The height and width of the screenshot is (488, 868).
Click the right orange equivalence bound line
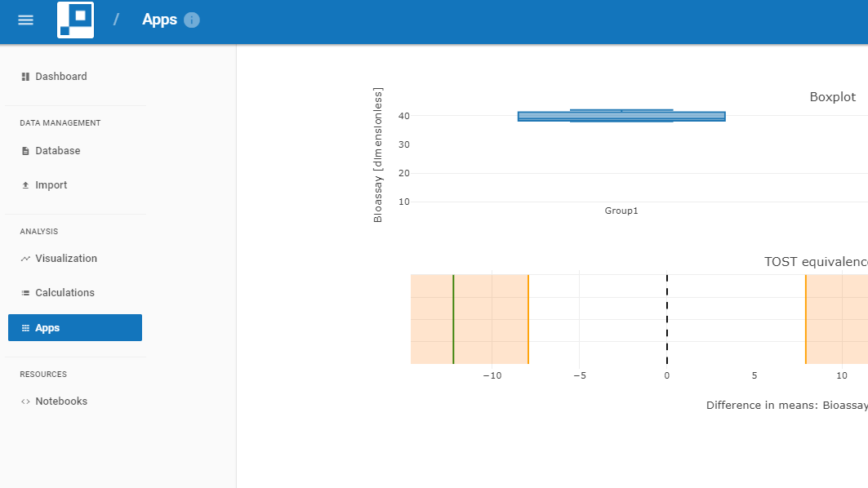[806, 319]
